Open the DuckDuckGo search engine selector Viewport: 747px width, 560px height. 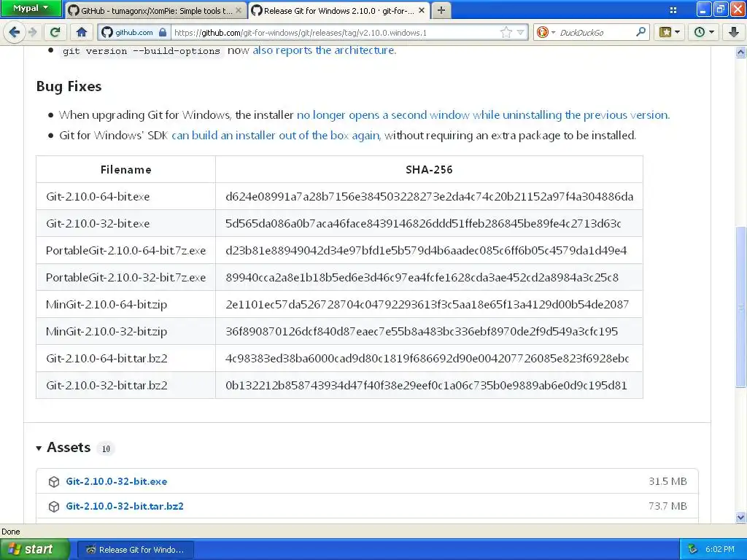click(546, 32)
